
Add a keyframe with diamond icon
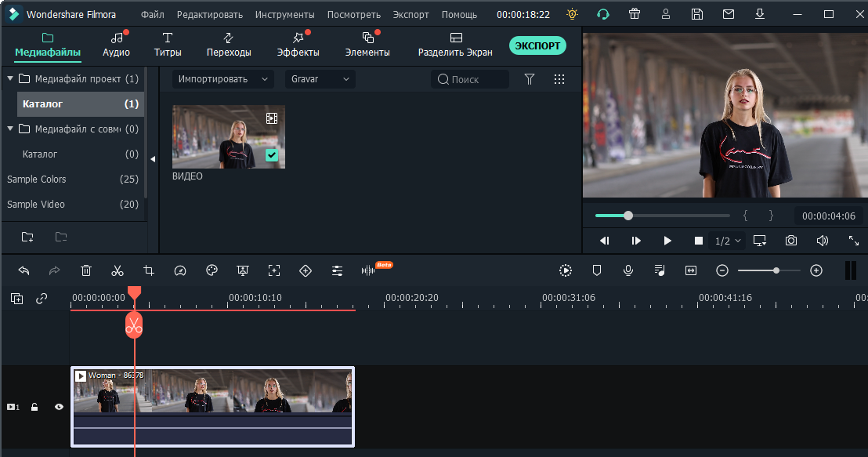pyautogui.click(x=306, y=270)
